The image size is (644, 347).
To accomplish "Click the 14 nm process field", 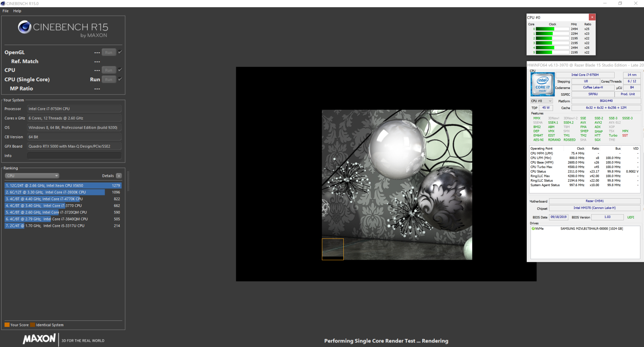I will pos(632,75).
